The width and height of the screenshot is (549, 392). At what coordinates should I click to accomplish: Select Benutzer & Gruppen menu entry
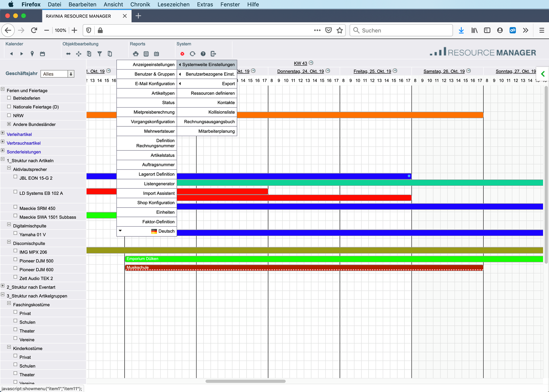pyautogui.click(x=147, y=74)
